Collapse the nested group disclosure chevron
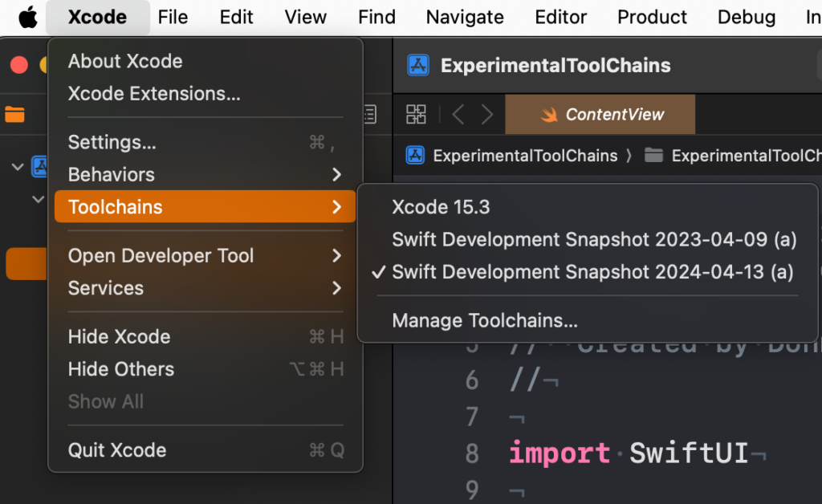The height and width of the screenshot is (504, 822). (x=39, y=199)
